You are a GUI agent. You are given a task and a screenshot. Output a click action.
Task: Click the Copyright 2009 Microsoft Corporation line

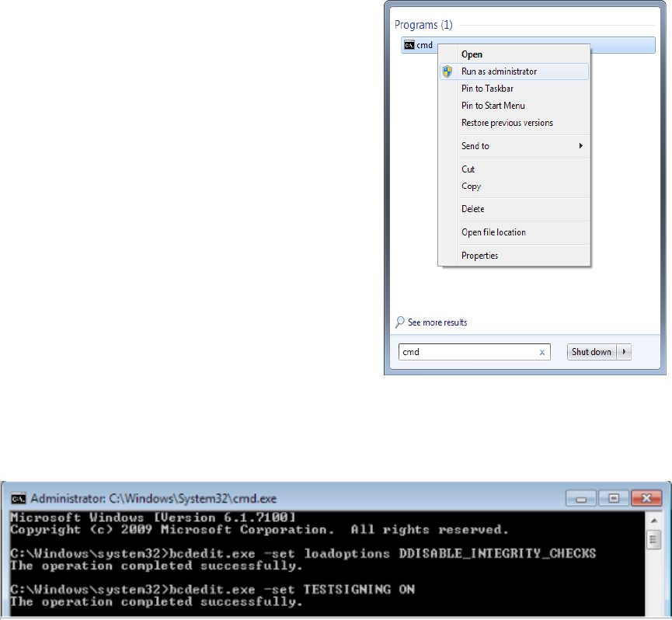click(259, 530)
